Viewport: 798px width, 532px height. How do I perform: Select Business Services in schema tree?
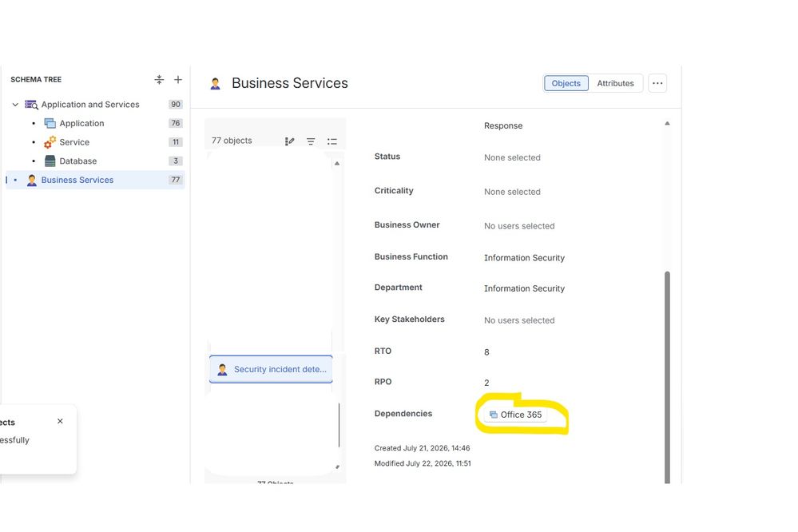[95, 180]
